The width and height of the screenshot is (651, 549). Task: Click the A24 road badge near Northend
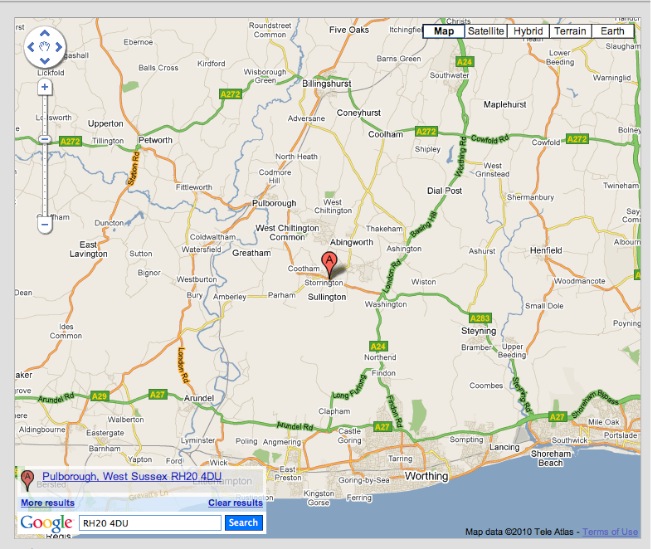click(378, 346)
